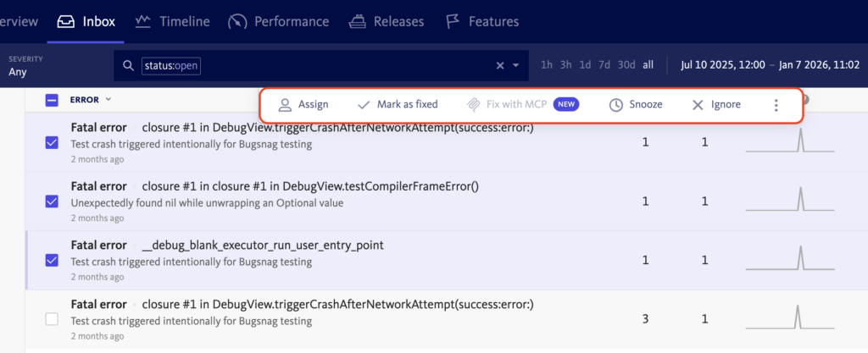Click the search magnifier icon
This screenshot has width=868, height=353.
click(129, 66)
